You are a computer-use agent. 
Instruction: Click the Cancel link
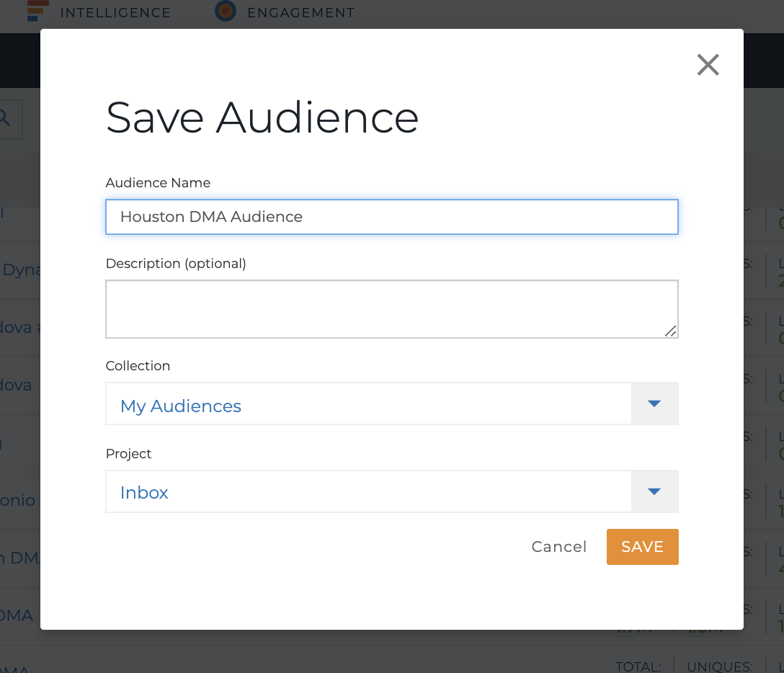[x=559, y=547]
